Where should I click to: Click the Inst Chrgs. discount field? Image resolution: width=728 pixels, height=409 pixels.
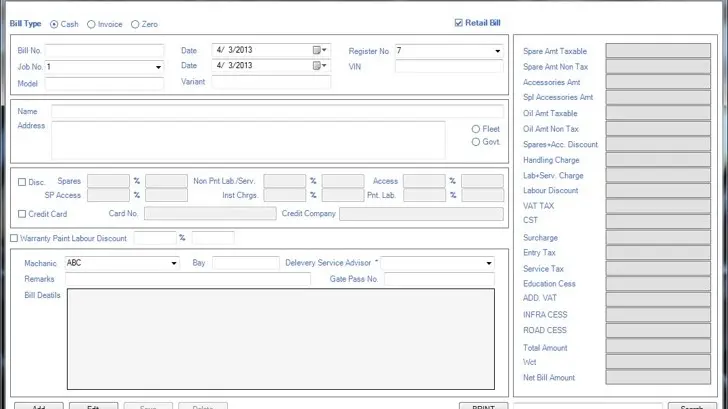(x=285, y=195)
